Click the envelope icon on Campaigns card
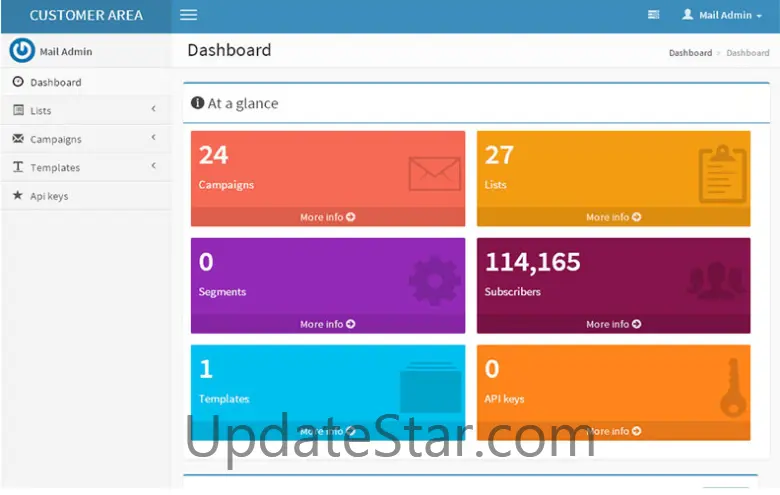Image resolution: width=780 pixels, height=495 pixels. 434,174
